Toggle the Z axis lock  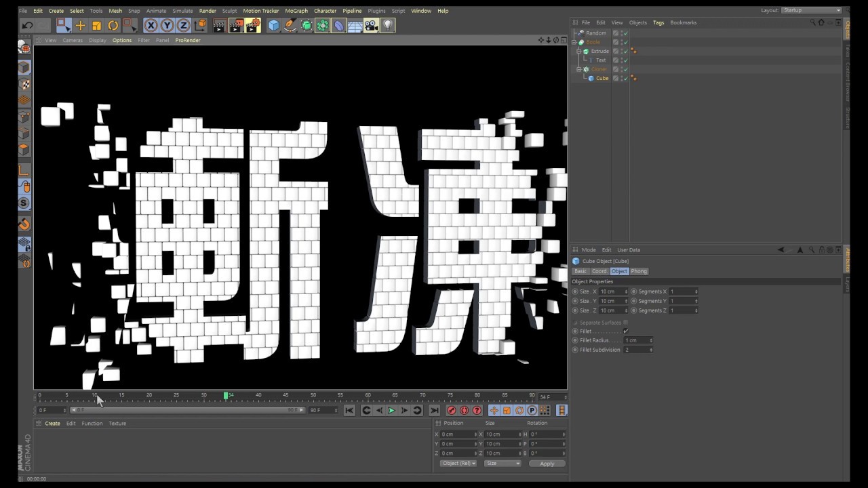(183, 26)
